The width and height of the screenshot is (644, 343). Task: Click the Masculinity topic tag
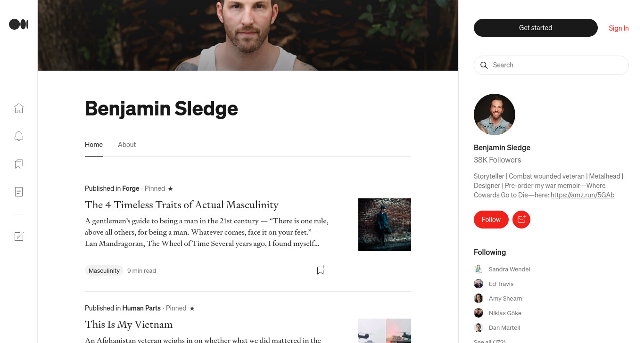pos(104,270)
